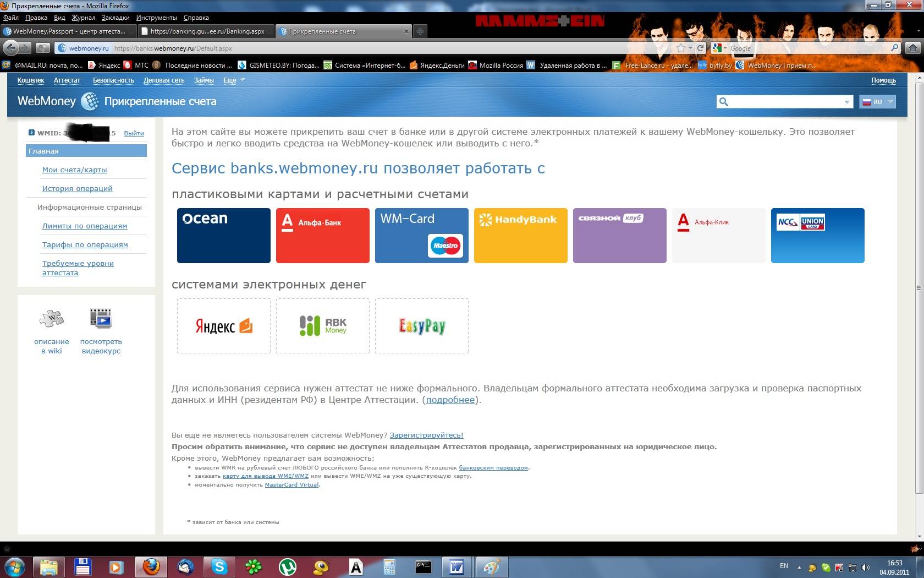The height and width of the screenshot is (578, 924).
Task: Click the video course film icon
Action: click(x=101, y=318)
